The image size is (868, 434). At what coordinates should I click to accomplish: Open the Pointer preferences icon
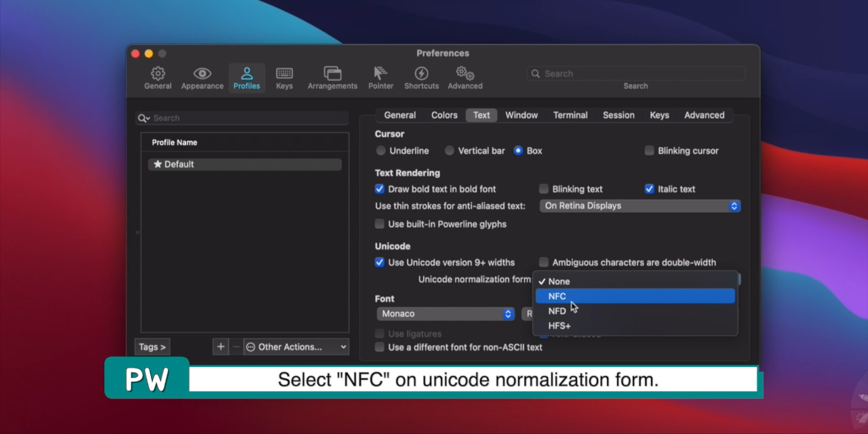coord(380,73)
